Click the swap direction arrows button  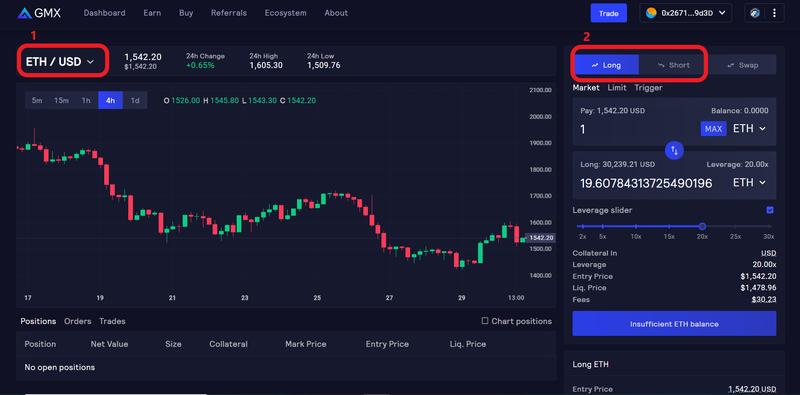click(674, 151)
